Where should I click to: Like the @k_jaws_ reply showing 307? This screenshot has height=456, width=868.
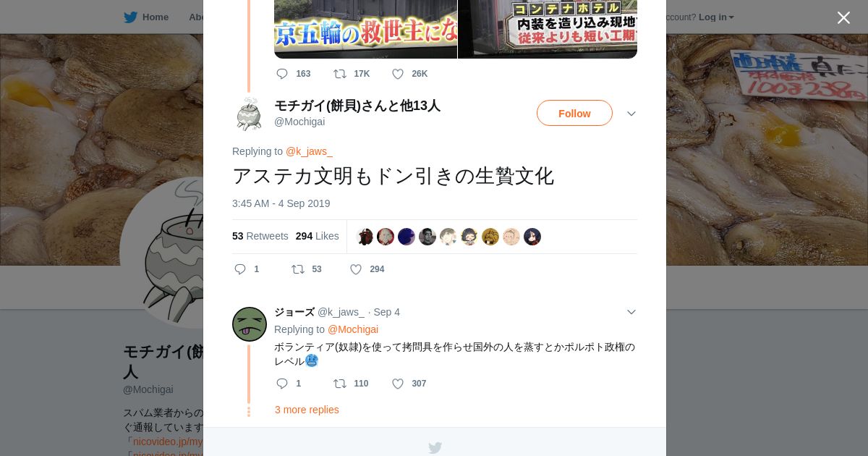tap(398, 384)
